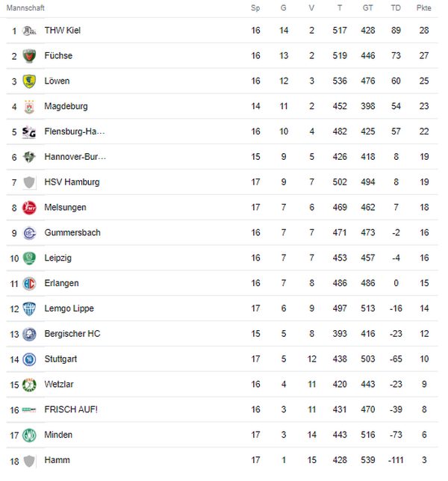Click the green Leipzig logo
This screenshot has width=448, height=481.
29,258
